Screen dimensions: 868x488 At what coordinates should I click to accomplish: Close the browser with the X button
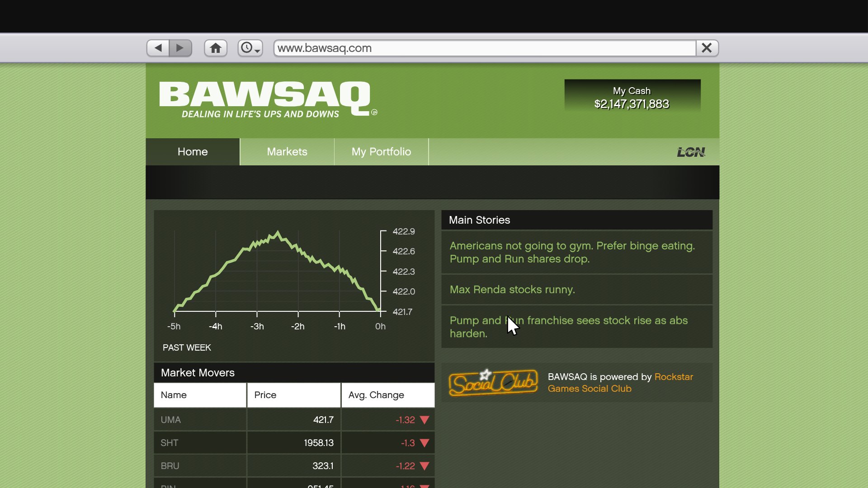coord(707,48)
